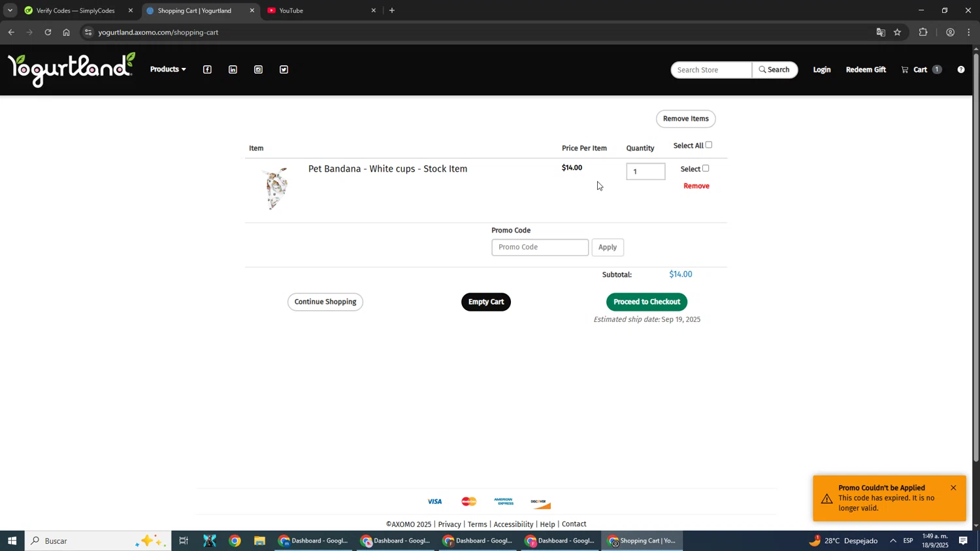Check the Select All checkbox

point(709,145)
